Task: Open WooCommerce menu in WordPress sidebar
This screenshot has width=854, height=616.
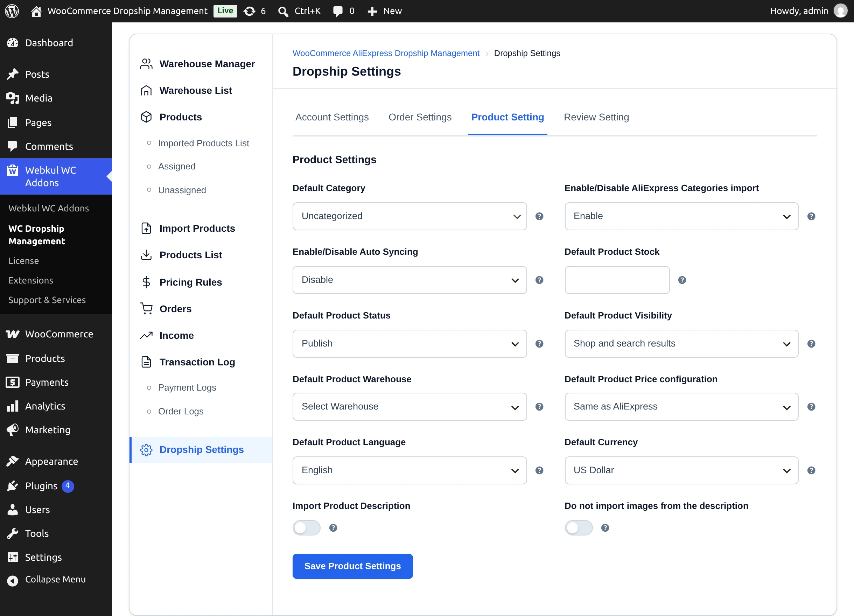Action: (56, 334)
